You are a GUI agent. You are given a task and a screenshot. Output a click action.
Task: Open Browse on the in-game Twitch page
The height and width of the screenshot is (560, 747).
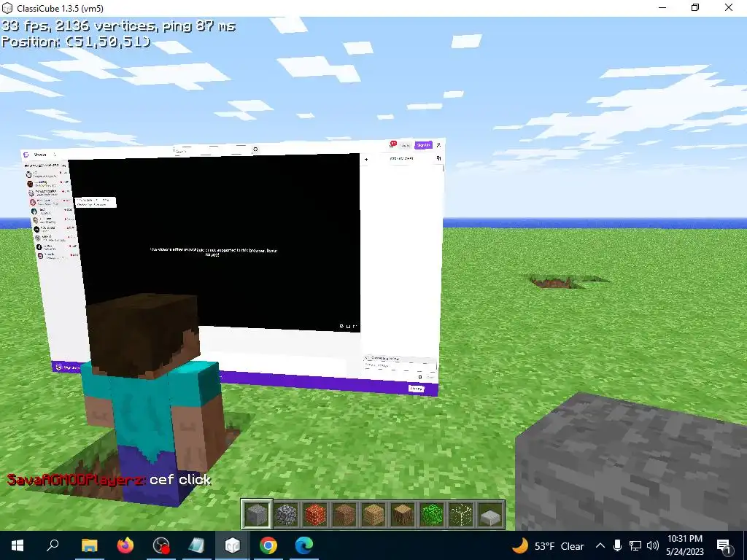[x=40, y=155]
